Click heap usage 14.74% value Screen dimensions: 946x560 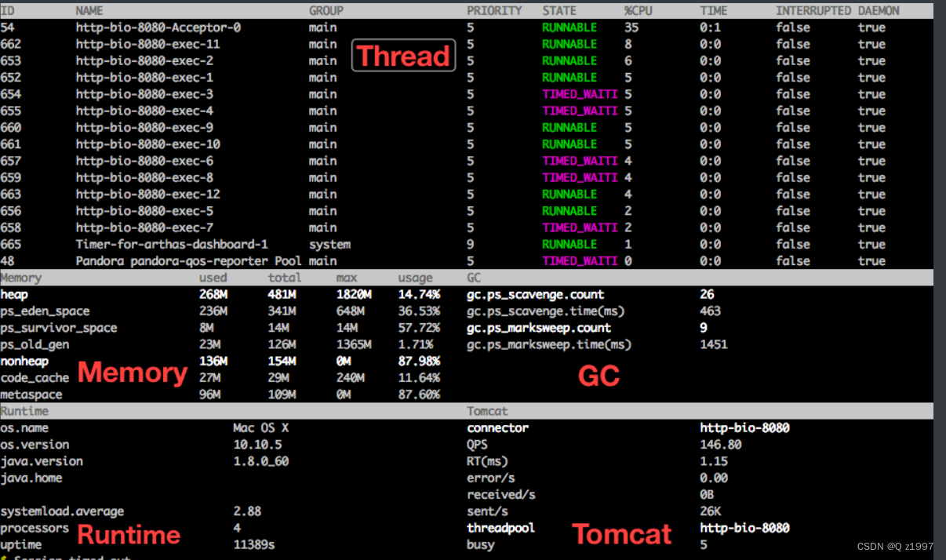pyautogui.click(x=419, y=295)
